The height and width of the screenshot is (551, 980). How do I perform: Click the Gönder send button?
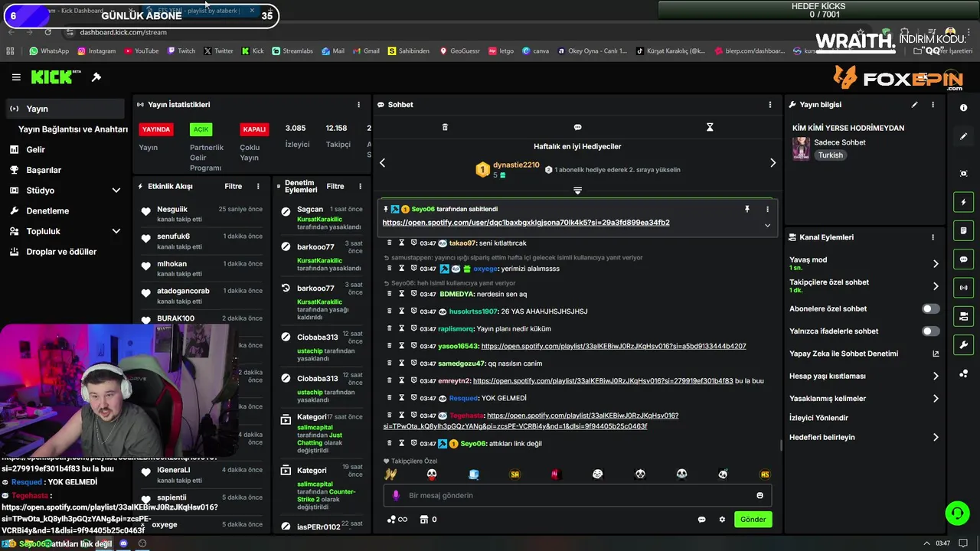(x=753, y=520)
